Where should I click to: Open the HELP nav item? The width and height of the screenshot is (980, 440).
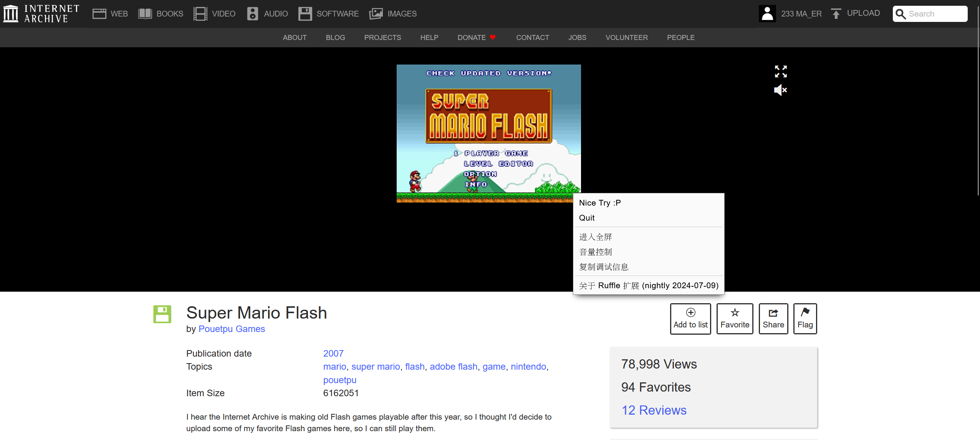point(429,38)
